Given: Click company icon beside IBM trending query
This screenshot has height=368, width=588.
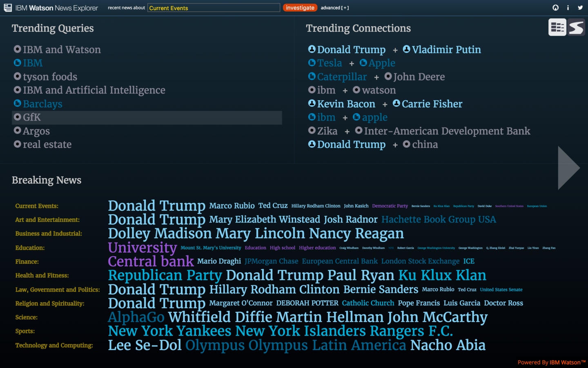Looking at the screenshot, I should pyautogui.click(x=18, y=63).
